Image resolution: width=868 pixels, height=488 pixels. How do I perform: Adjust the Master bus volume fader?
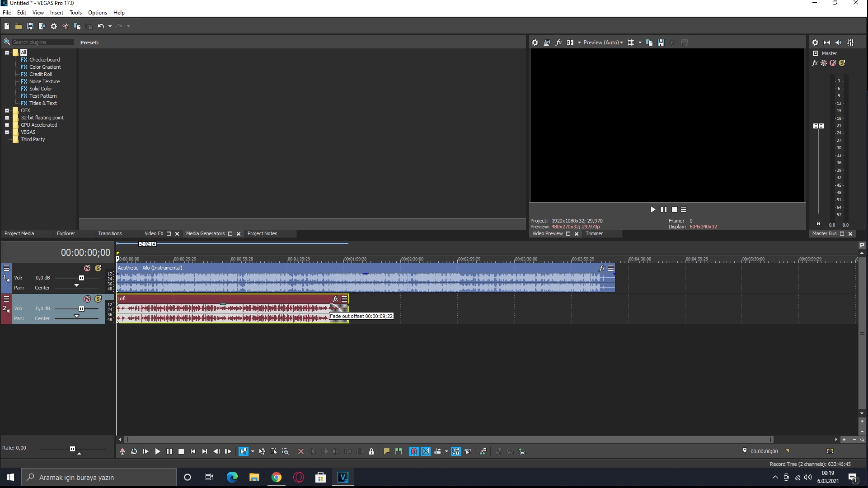[x=818, y=126]
